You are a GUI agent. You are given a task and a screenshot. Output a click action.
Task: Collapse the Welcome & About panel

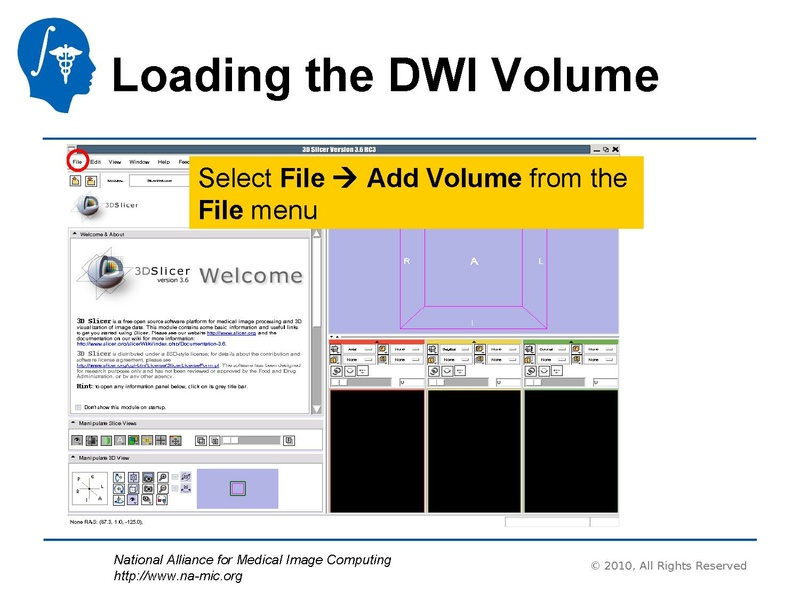[74, 233]
